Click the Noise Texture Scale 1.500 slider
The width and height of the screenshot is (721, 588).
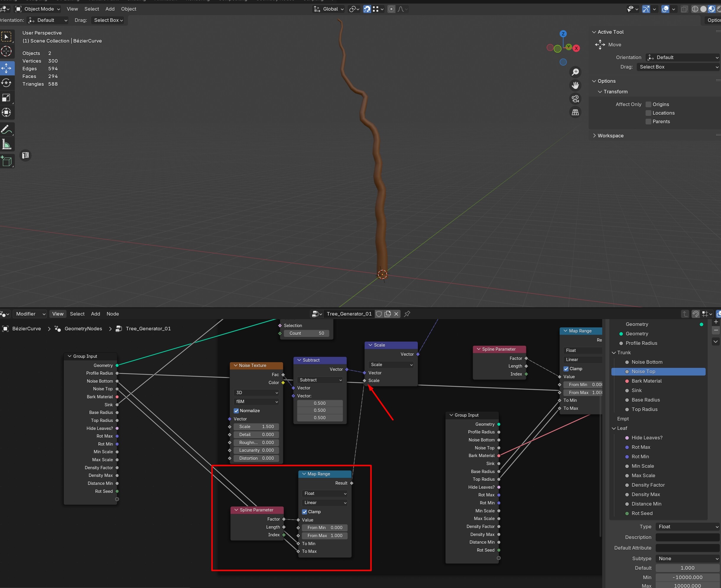coord(256,427)
